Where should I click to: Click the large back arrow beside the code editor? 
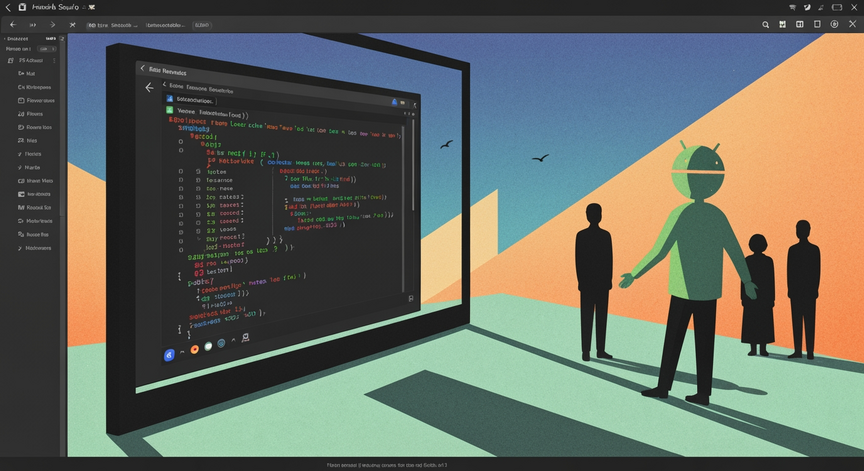point(149,88)
